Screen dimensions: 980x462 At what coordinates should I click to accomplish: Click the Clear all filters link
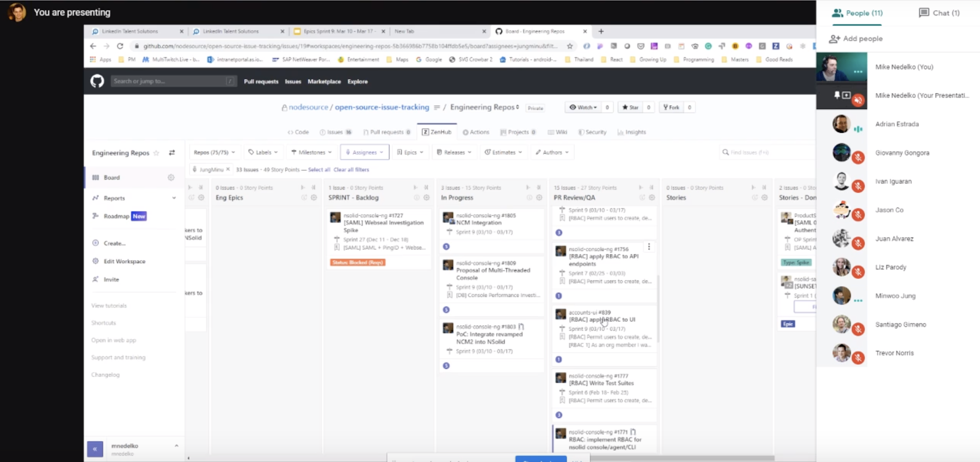351,170
